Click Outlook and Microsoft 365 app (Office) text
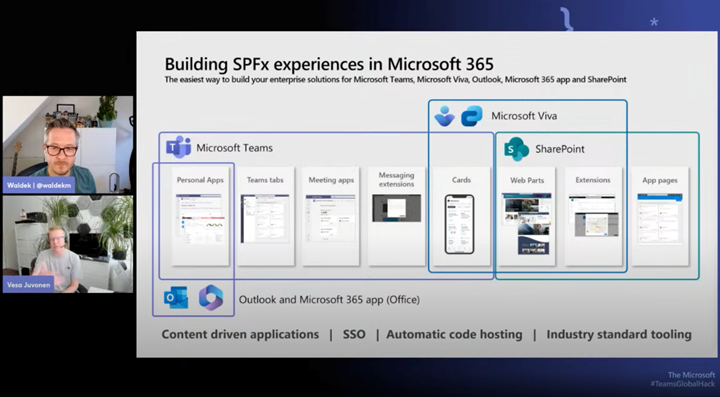The image size is (720, 397). click(329, 300)
